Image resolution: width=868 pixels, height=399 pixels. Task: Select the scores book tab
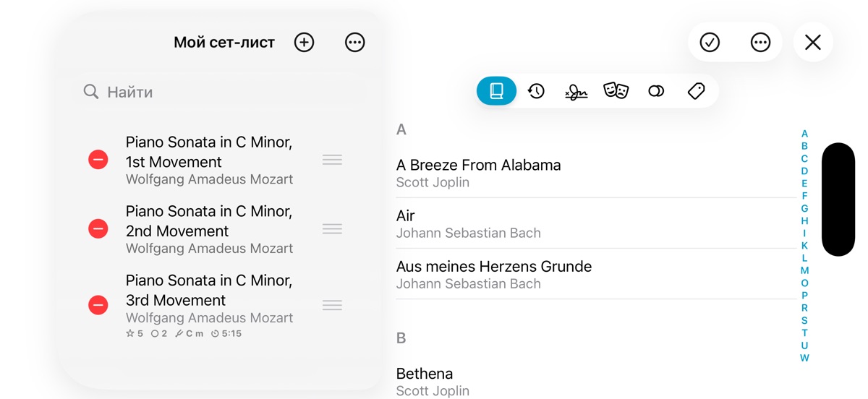pyautogui.click(x=496, y=91)
